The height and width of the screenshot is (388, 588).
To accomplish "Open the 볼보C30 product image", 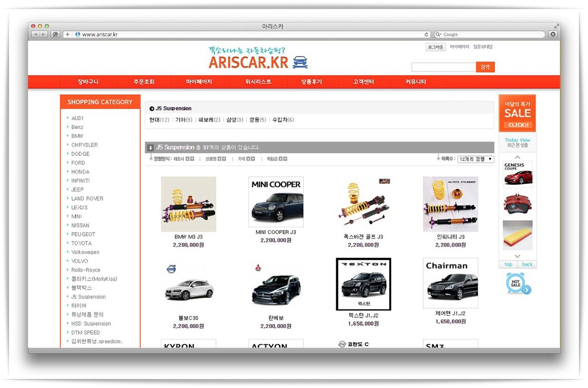I will tap(189, 285).
